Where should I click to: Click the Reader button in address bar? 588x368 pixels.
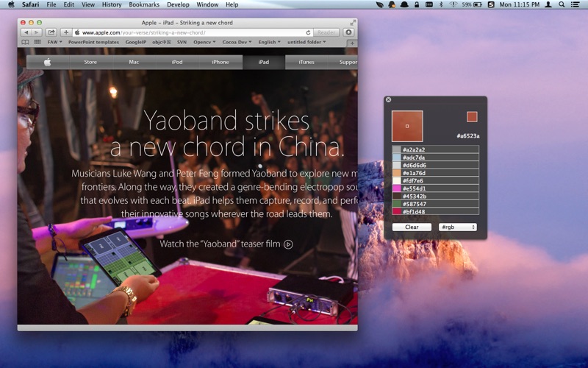pyautogui.click(x=326, y=32)
